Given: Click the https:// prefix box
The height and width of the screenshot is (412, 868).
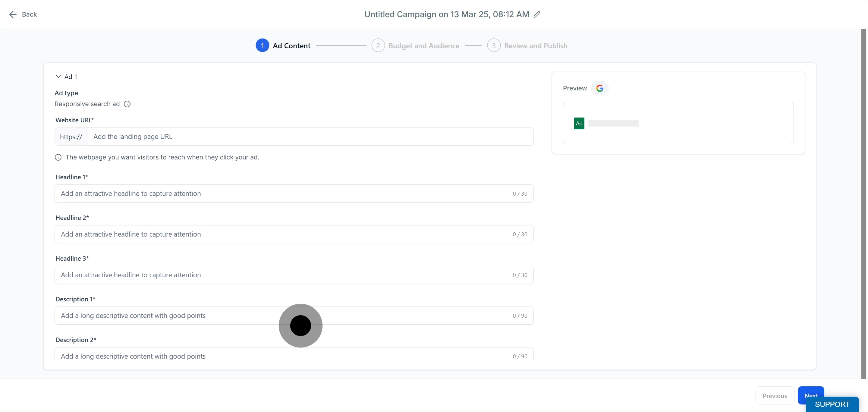Looking at the screenshot, I should pos(71,137).
